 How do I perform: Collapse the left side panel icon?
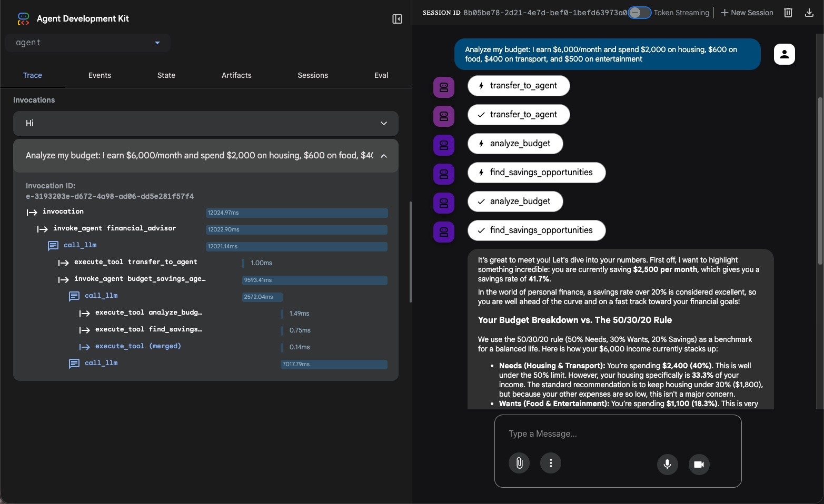tap(397, 19)
